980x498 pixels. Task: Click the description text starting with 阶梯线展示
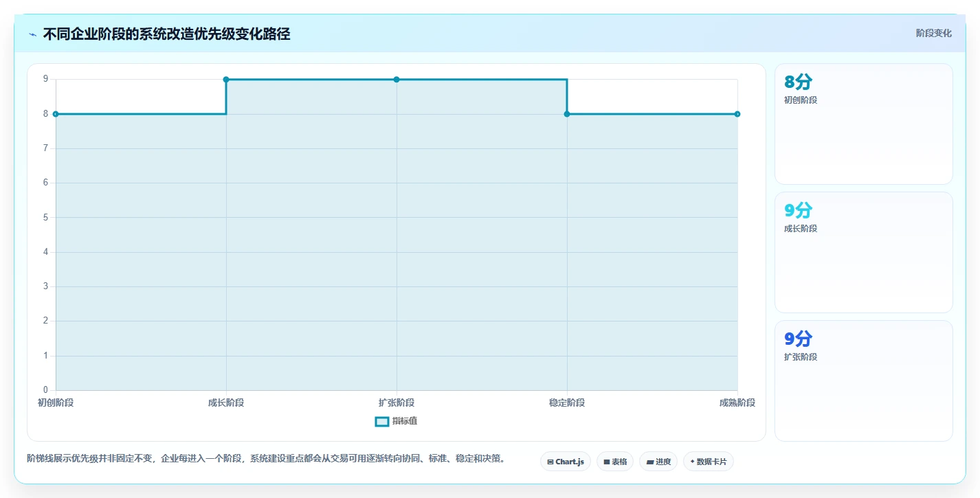[x=266, y=458]
